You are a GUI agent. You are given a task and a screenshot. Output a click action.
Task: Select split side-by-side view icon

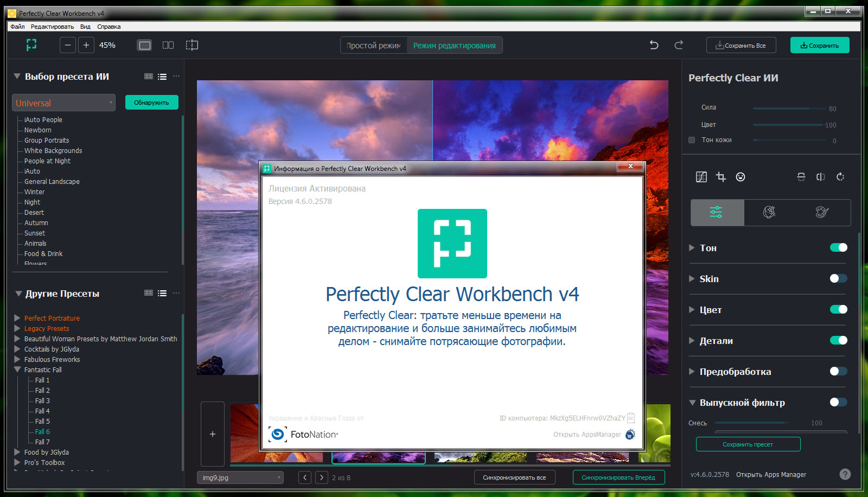pos(168,45)
